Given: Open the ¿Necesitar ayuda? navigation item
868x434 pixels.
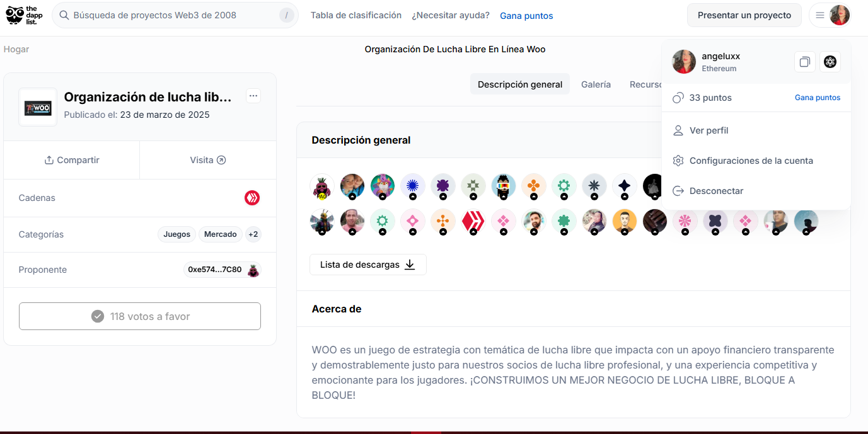Looking at the screenshot, I should (451, 15).
